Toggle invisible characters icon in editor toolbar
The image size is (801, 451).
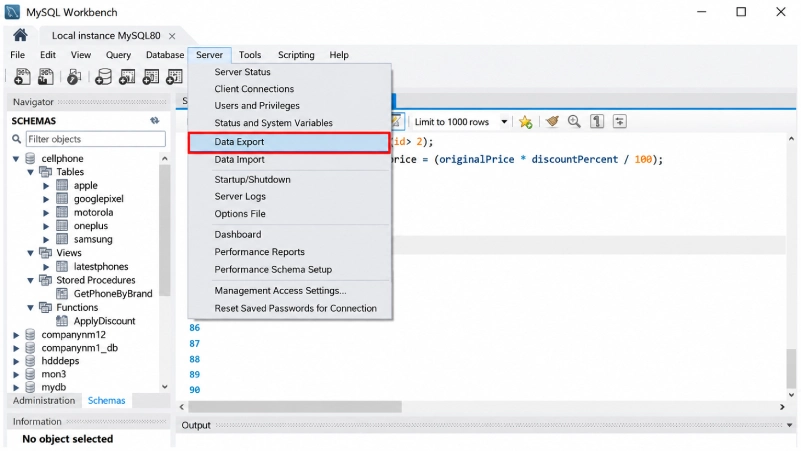597,122
